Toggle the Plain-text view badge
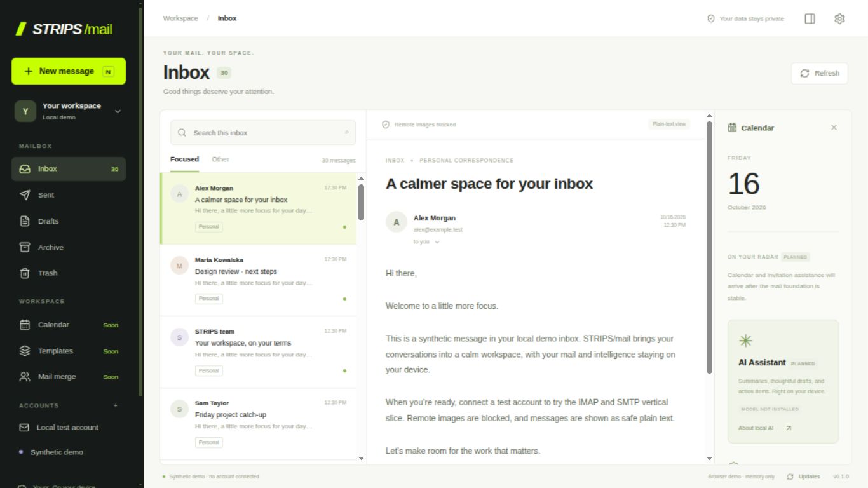The width and height of the screenshot is (868, 488). (669, 124)
